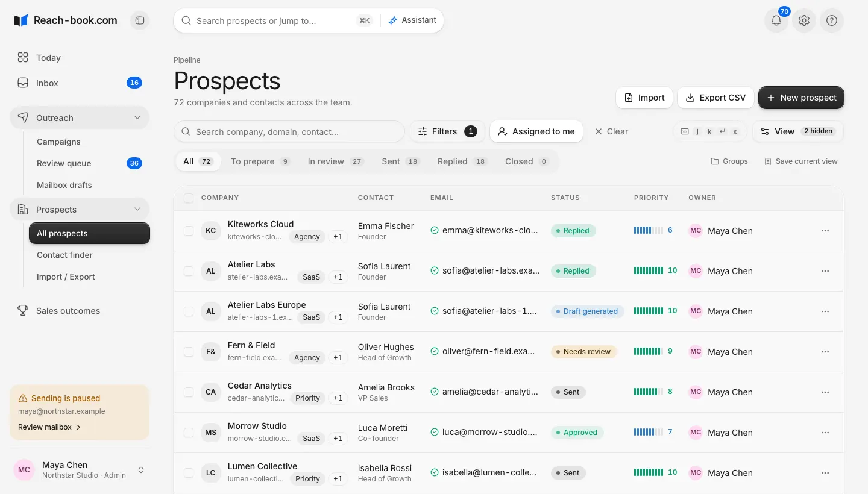Screen dimensions: 868x494
Task: Tick the Lumen Collective row checkbox
Action: coord(189,473)
